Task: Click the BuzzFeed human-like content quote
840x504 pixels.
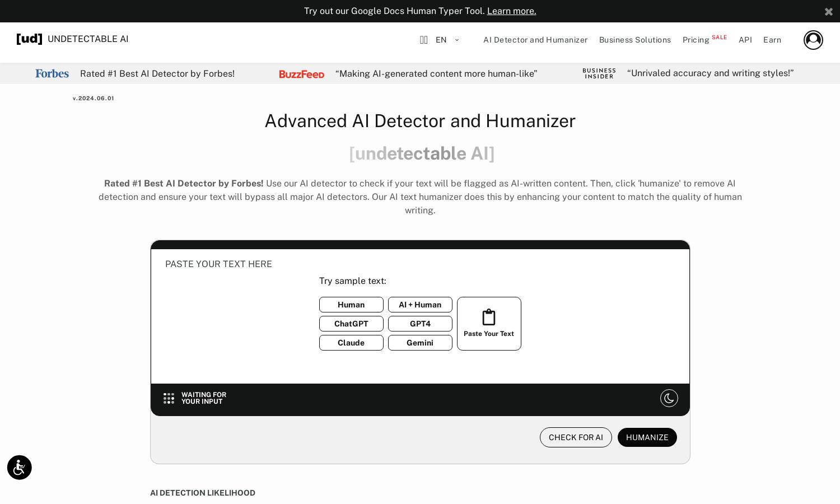Action: click(x=436, y=73)
